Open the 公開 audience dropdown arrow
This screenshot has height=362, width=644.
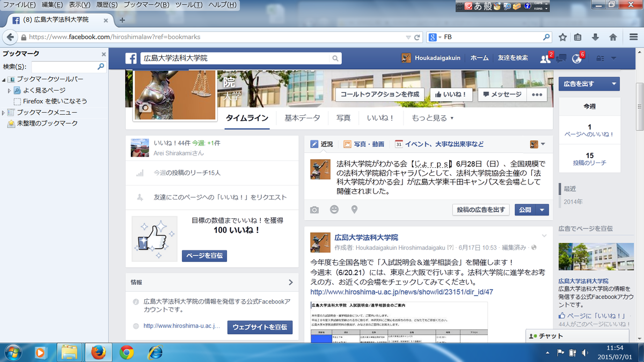pyautogui.click(x=543, y=210)
